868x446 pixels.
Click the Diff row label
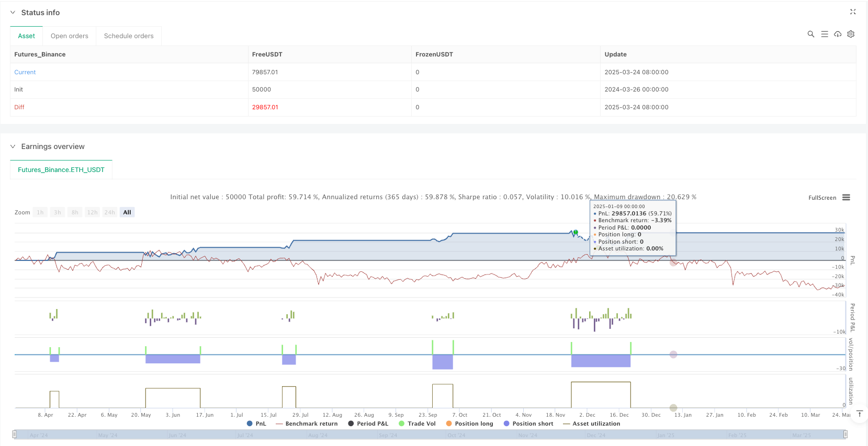pyautogui.click(x=19, y=107)
